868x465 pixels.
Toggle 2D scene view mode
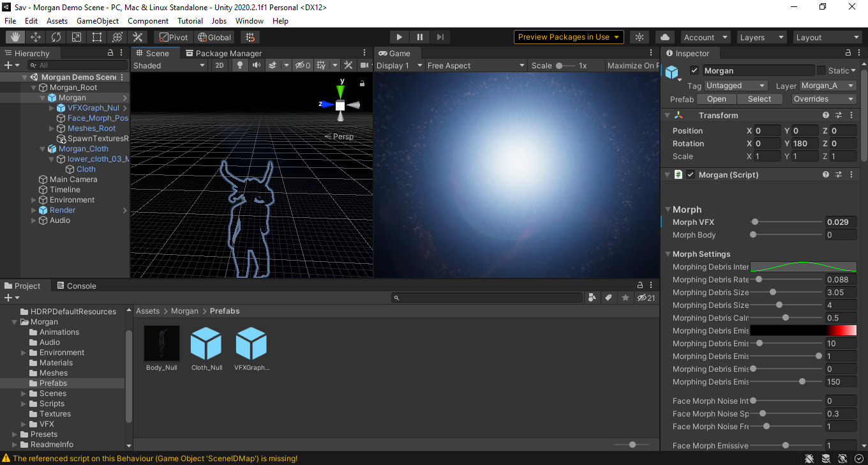click(220, 65)
